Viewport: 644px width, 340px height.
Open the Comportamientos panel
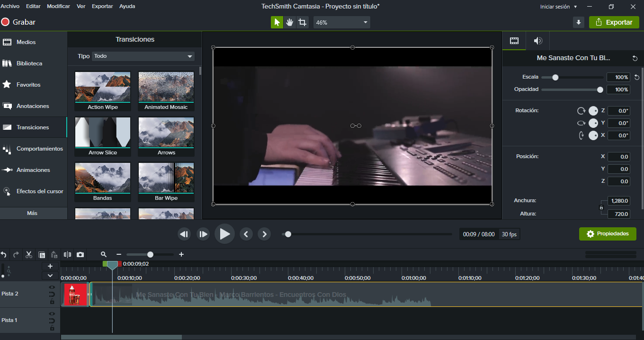click(34, 149)
